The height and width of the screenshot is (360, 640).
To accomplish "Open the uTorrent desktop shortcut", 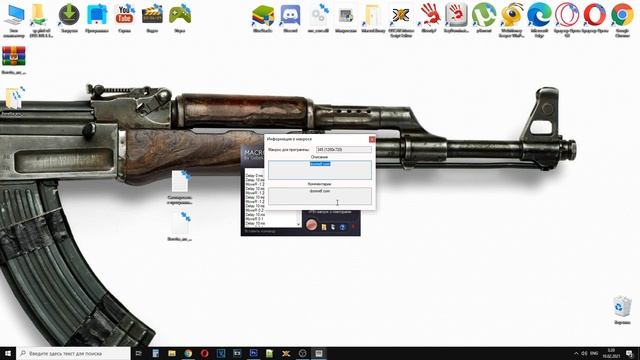I will pos(484,19).
